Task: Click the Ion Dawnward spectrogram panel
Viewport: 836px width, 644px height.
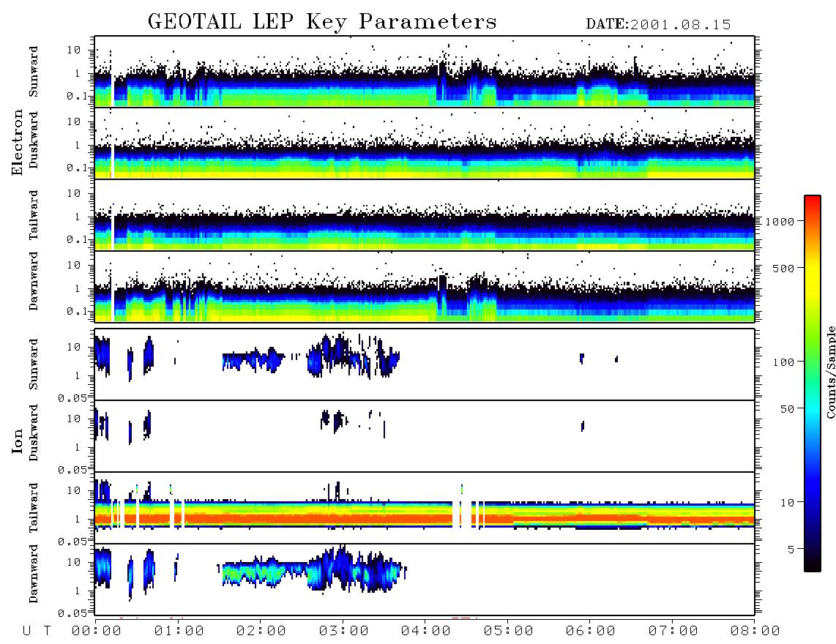Action: (x=425, y=579)
